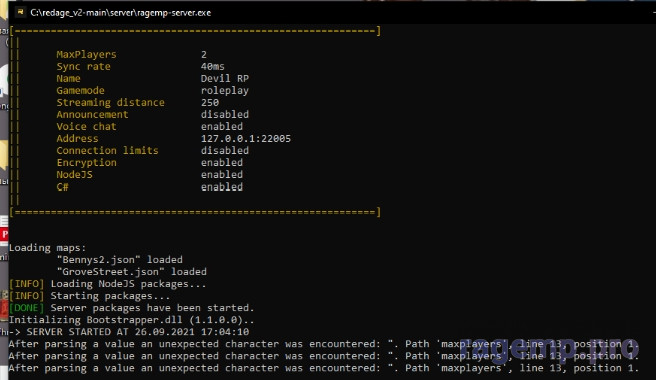Select the NodeJS value 'enabled'
656x380 pixels.
tap(222, 175)
